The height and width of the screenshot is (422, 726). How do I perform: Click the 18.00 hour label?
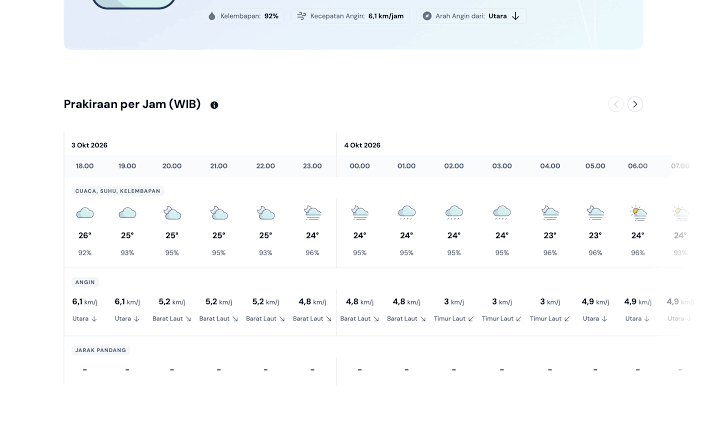(85, 166)
